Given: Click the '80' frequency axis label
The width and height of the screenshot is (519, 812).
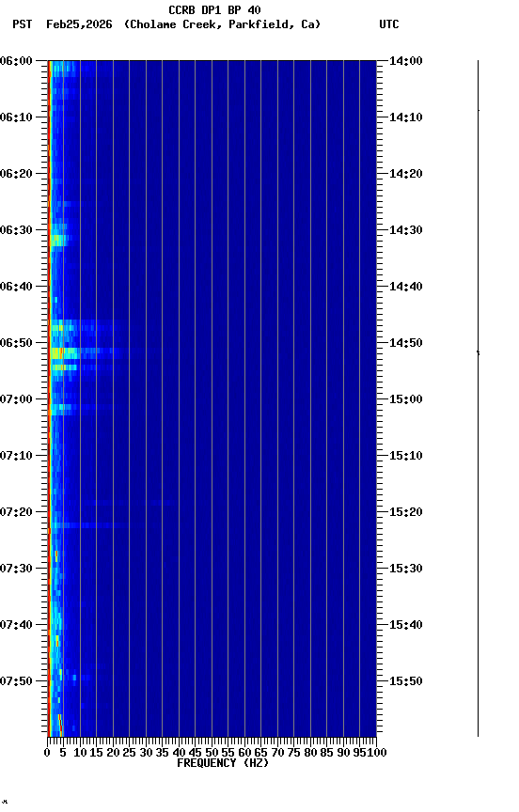Looking at the screenshot, I should 310,753.
